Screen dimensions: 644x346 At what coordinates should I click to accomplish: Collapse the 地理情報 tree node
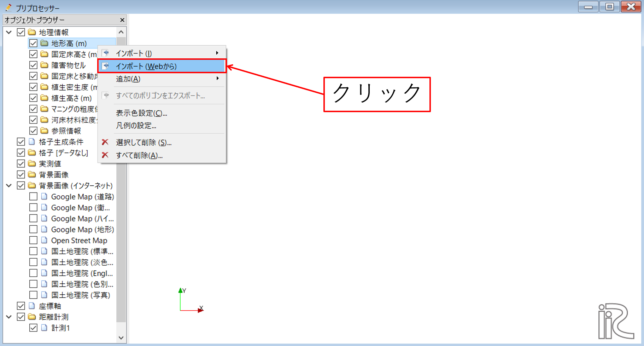click(9, 32)
